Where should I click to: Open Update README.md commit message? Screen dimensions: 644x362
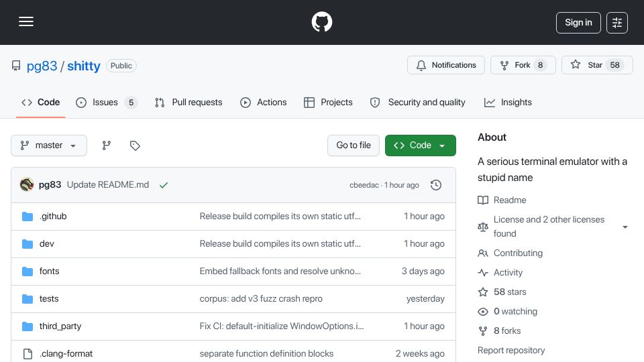[x=108, y=185]
